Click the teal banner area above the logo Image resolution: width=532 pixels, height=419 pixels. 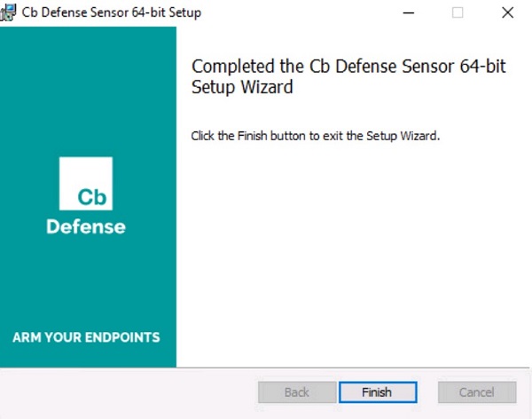(86, 89)
